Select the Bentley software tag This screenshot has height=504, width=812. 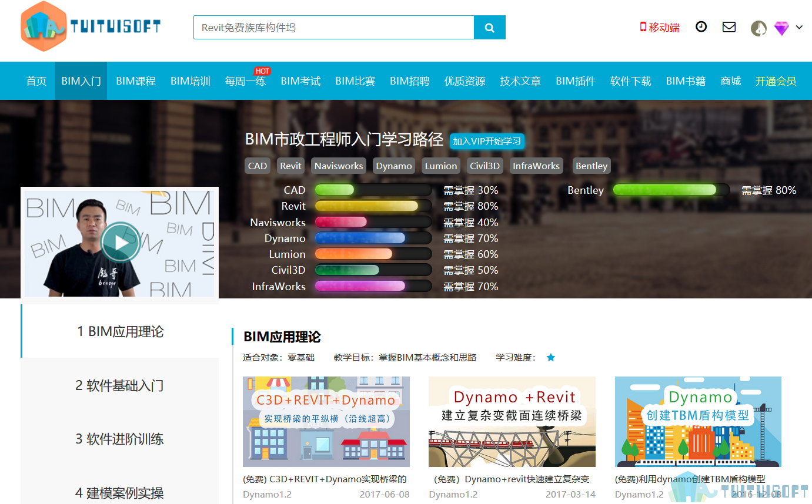pyautogui.click(x=592, y=166)
